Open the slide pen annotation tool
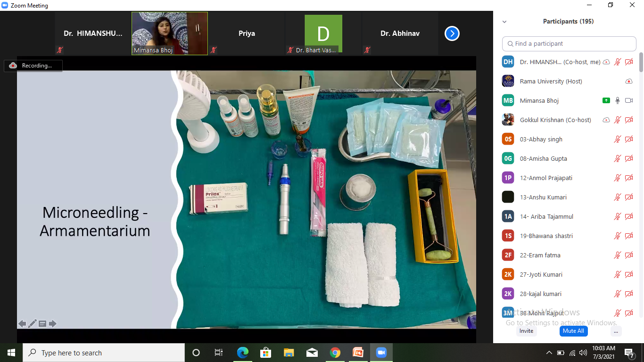 [33, 324]
